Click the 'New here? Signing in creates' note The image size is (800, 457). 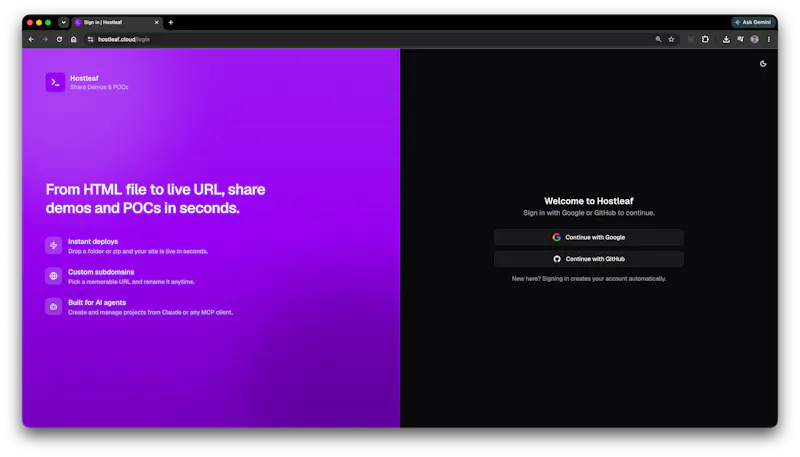coord(588,278)
